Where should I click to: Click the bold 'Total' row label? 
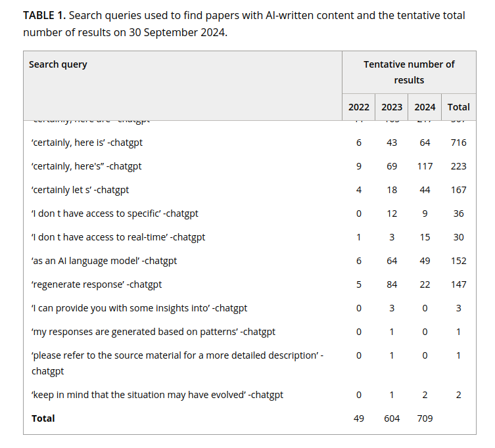point(43,418)
